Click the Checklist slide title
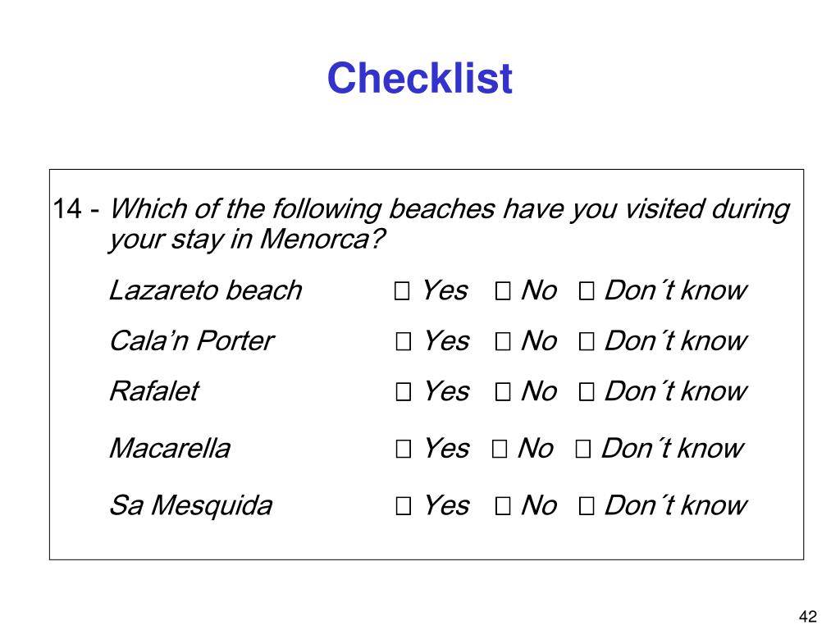Image resolution: width=840 pixels, height=630 pixels. click(419, 78)
